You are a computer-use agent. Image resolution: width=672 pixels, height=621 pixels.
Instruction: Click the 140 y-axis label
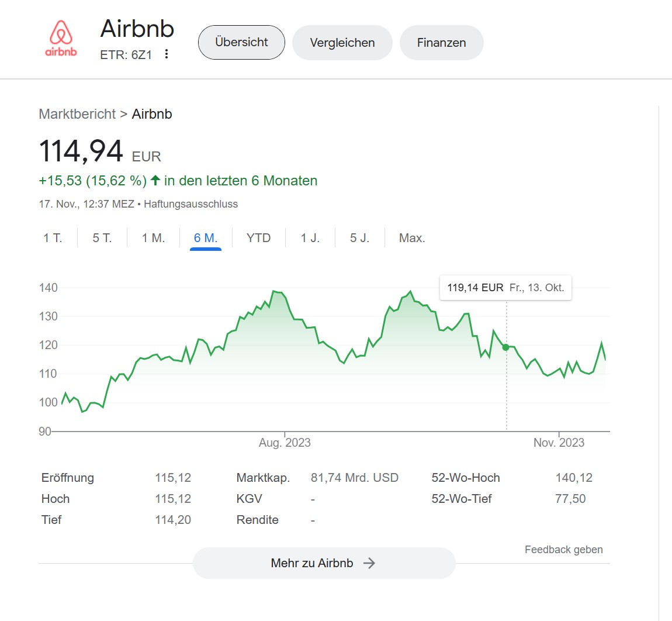click(48, 288)
